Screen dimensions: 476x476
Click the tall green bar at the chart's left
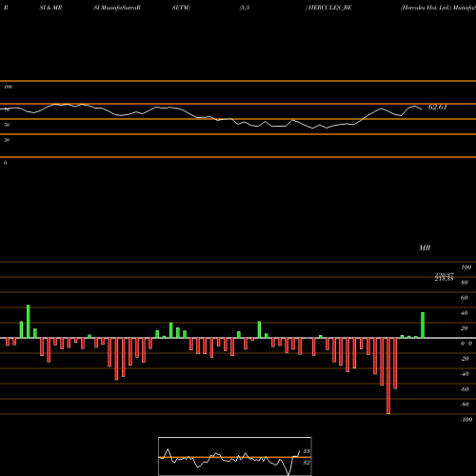pos(29,322)
